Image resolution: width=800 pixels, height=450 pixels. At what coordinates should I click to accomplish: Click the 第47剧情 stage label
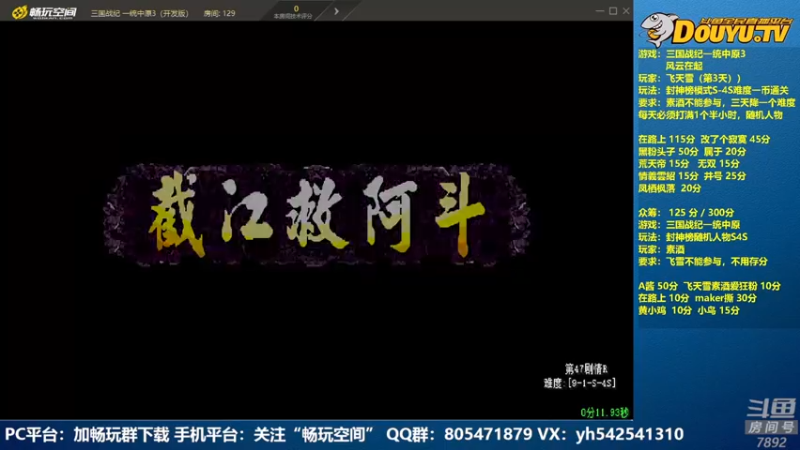click(x=586, y=368)
